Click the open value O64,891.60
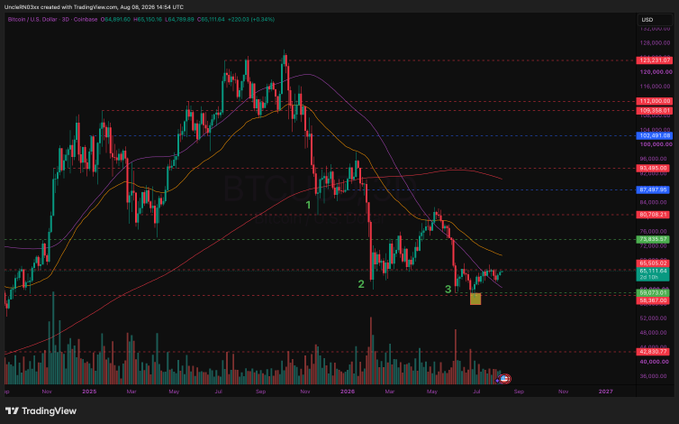The image size is (679, 424). pyautogui.click(x=115, y=19)
